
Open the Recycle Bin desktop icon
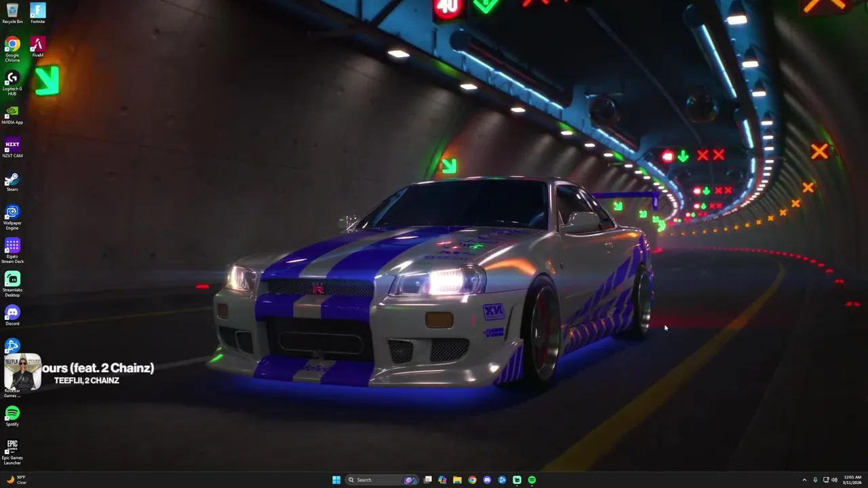click(12, 12)
